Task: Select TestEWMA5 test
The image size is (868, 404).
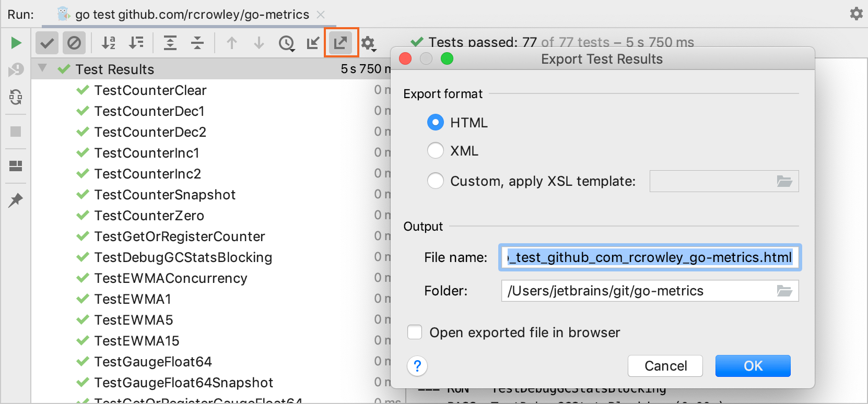Action: click(x=134, y=320)
